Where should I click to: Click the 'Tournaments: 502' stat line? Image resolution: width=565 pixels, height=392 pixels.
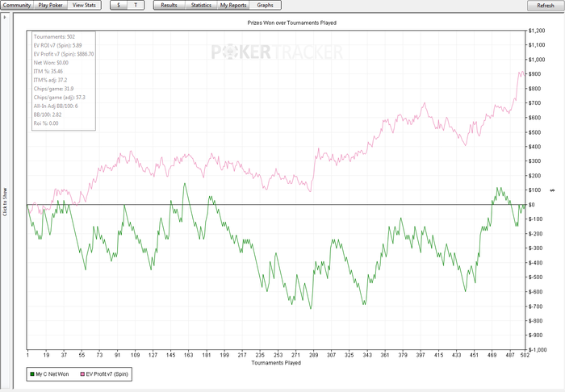point(54,37)
